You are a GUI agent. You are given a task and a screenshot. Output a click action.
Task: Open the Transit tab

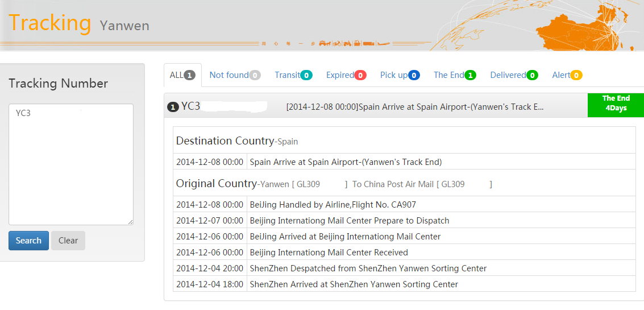click(293, 75)
